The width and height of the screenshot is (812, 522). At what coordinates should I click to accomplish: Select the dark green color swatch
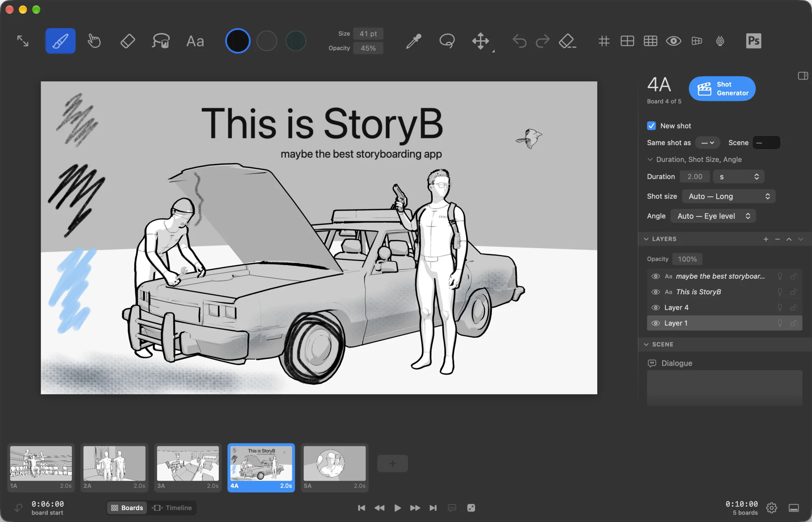[296, 41]
